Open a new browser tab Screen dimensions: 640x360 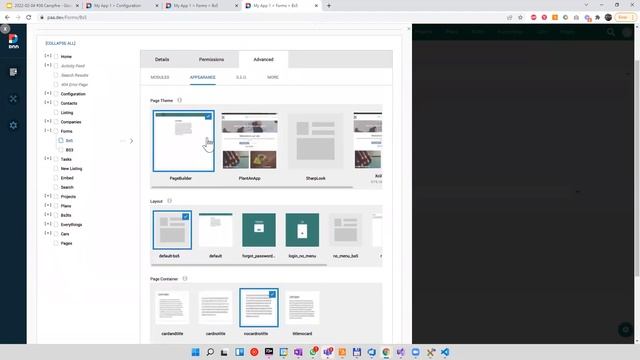(x=329, y=6)
